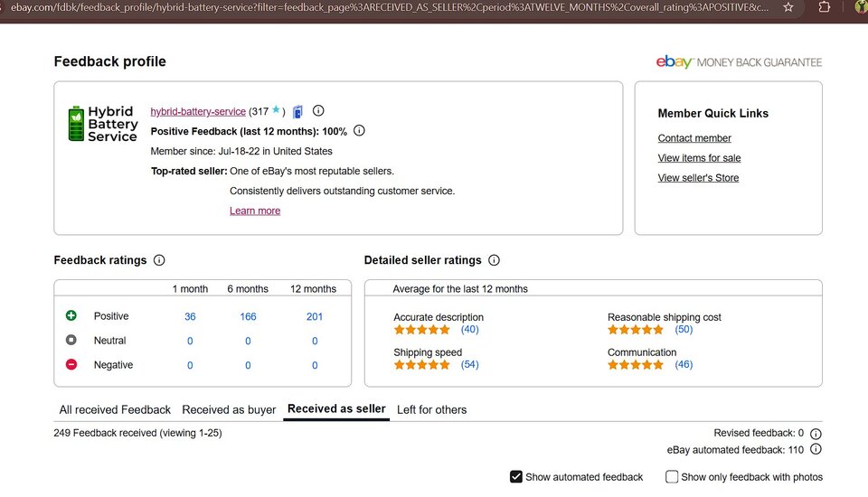This screenshot has height=497, width=868.
Task: Switch to Received as buyer tab
Action: [x=229, y=410]
